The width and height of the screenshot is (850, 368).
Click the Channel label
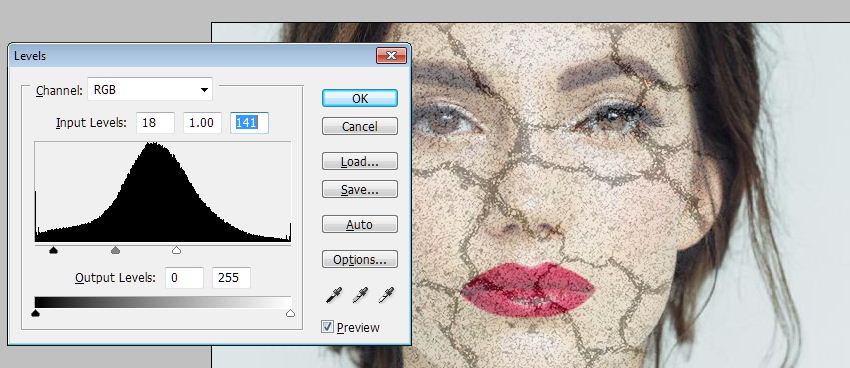(59, 91)
